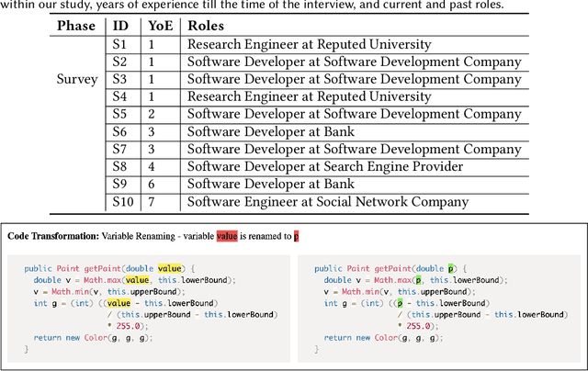
Task: Click the S1 ID cell
Action: coord(120,44)
